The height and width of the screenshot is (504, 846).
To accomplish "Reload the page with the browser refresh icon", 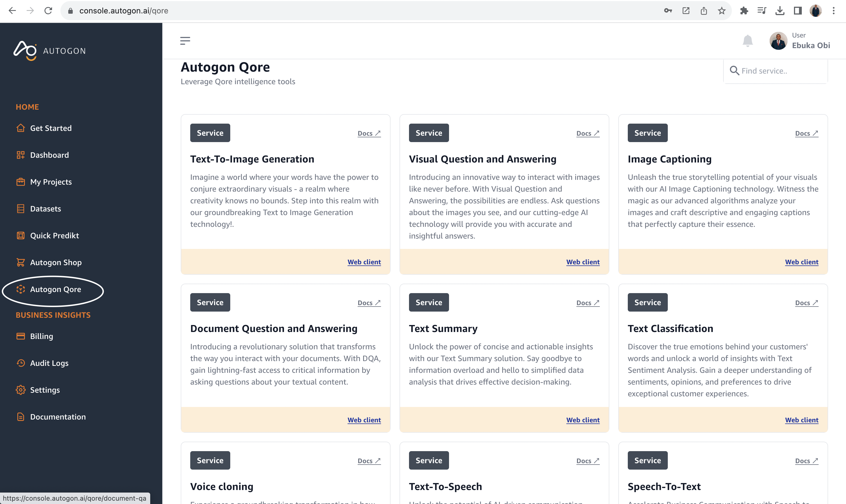I will coord(48,11).
